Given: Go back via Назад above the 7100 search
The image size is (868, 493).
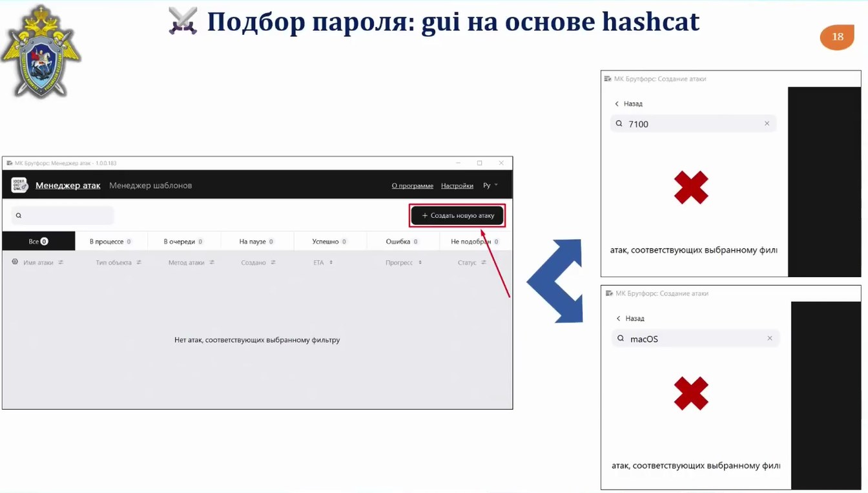Looking at the screenshot, I should click(628, 103).
